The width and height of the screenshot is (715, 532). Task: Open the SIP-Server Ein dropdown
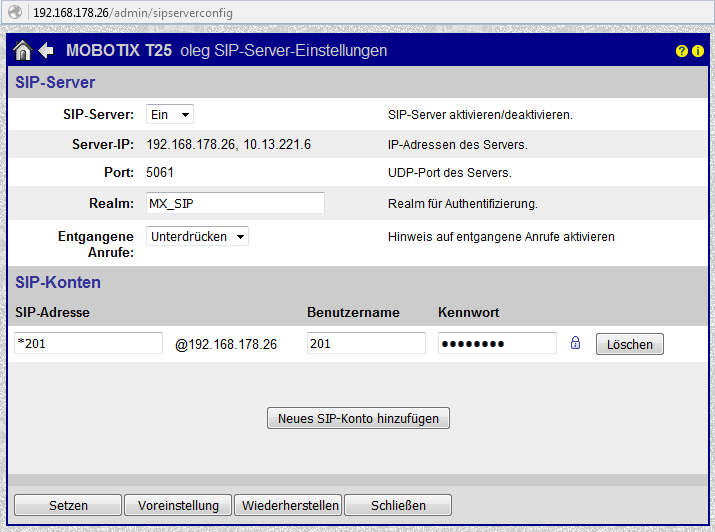click(170, 114)
